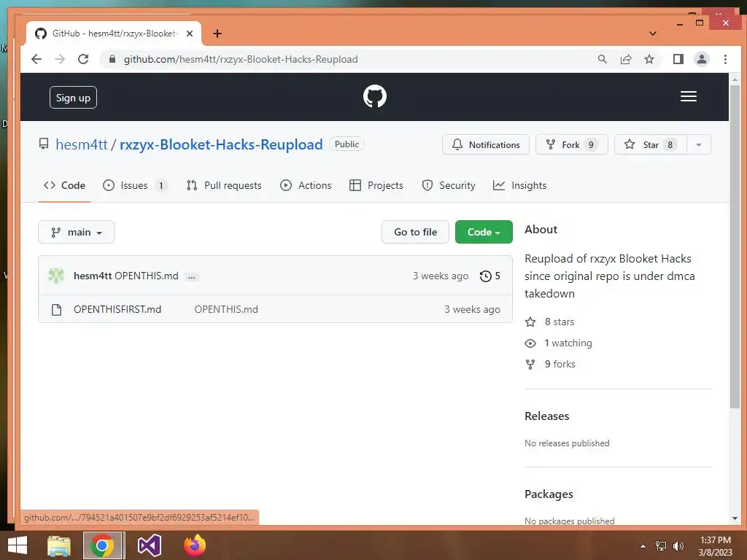Open the latest commit message OPENTHIS.md
The image size is (747, 560).
147,276
